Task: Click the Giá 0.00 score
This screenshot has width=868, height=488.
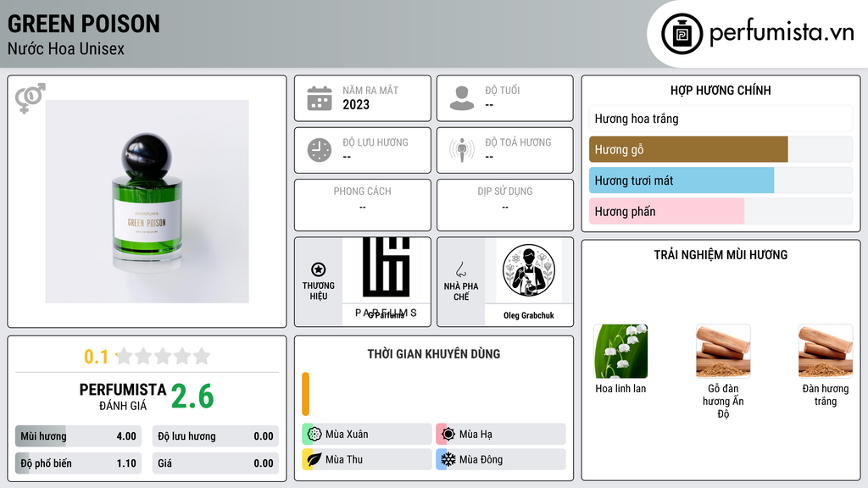Action: (215, 463)
